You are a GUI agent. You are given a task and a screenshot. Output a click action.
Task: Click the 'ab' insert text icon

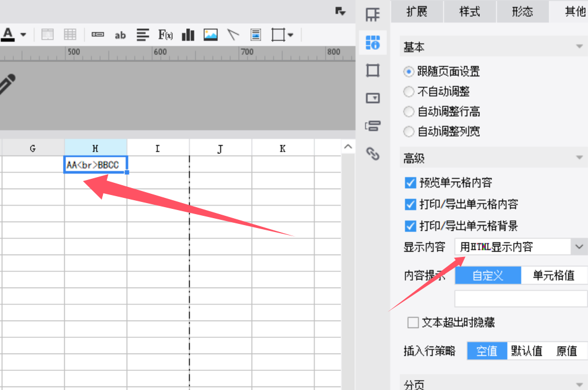point(120,35)
